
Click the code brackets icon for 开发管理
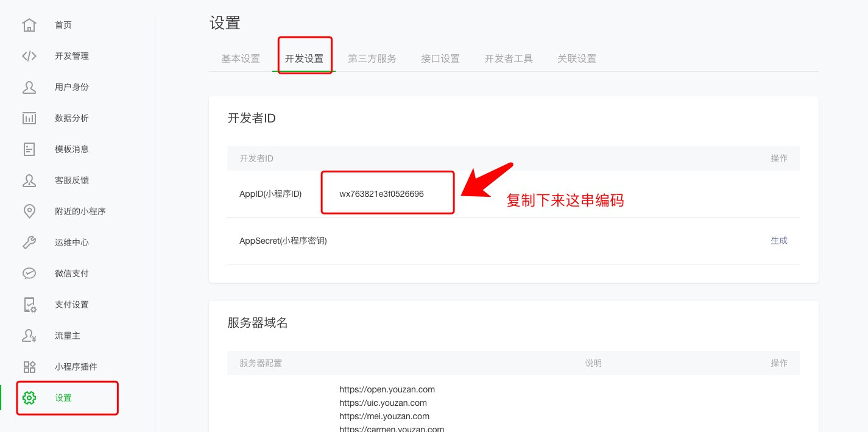(29, 56)
